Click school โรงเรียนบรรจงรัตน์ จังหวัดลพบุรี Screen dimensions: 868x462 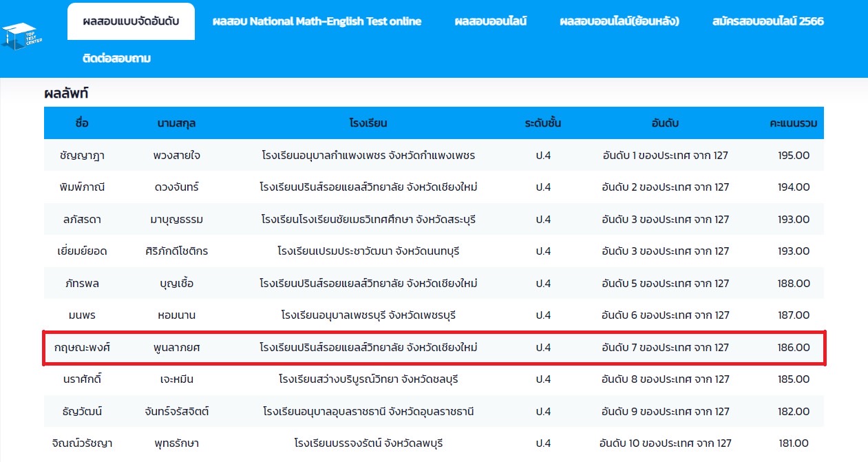pos(368,443)
